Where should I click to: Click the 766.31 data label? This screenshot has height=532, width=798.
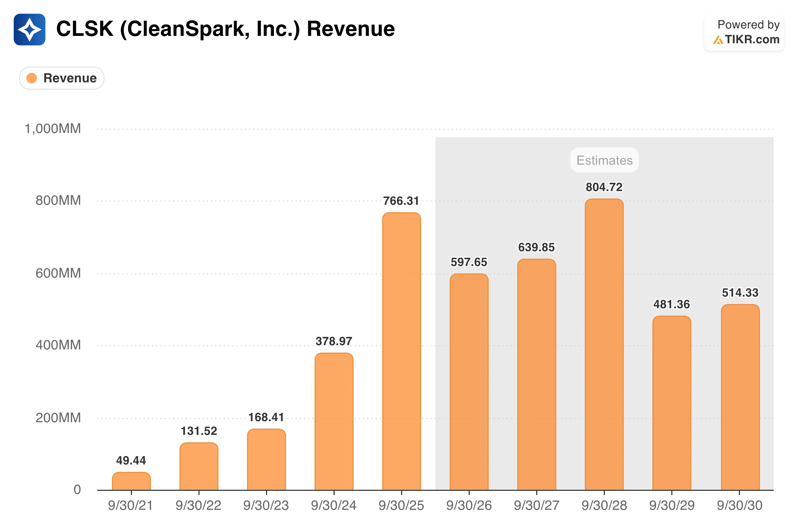[x=401, y=201]
